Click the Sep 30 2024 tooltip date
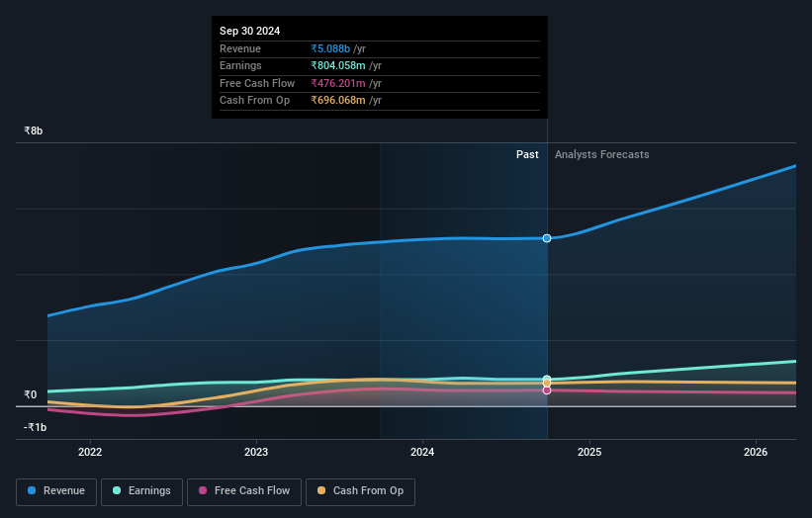 pyautogui.click(x=249, y=31)
